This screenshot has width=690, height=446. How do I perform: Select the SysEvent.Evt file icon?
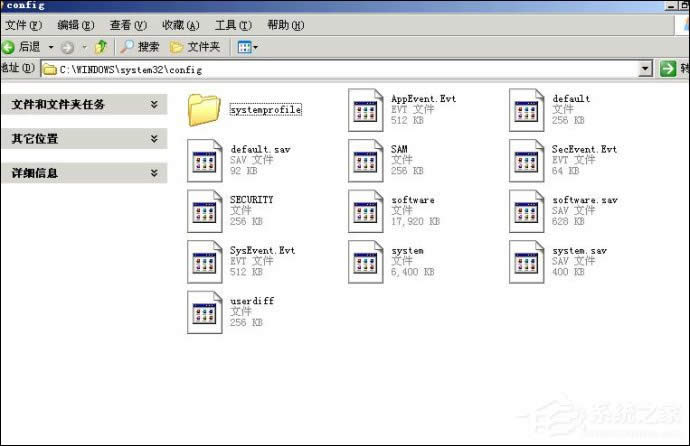pyautogui.click(x=204, y=262)
